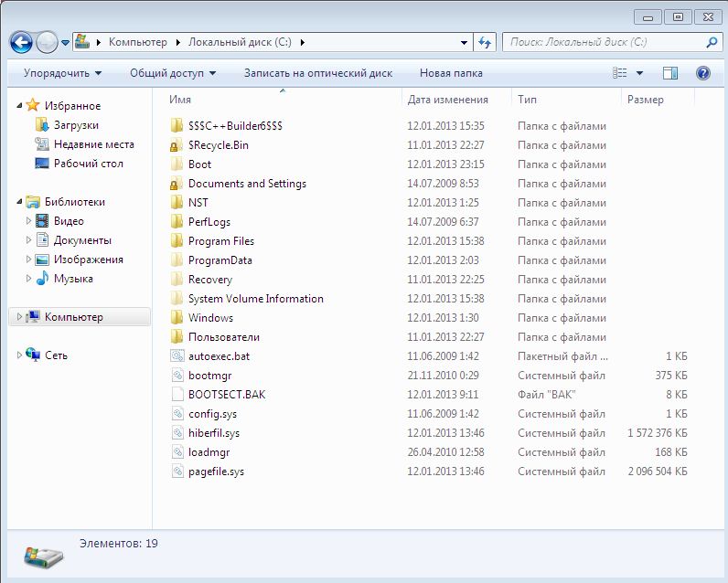
Task: Click the refresh icon beside address bar
Action: pyautogui.click(x=485, y=43)
